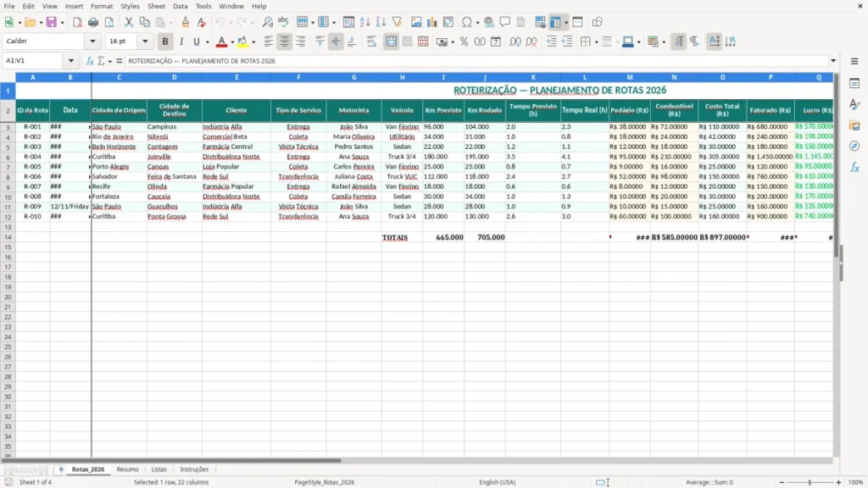Toggle Left-to-Right text direction
868x488 pixels.
click(679, 42)
